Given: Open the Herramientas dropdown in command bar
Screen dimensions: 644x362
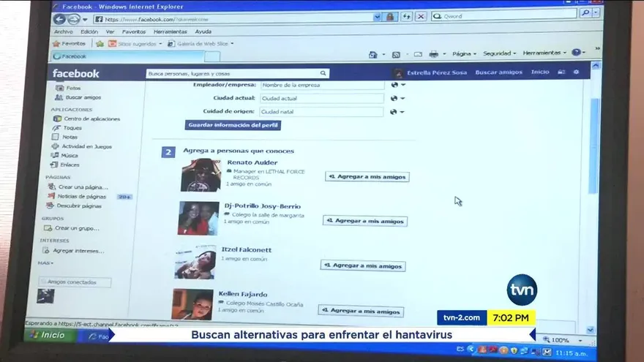Looking at the screenshot, I should coord(544,53).
